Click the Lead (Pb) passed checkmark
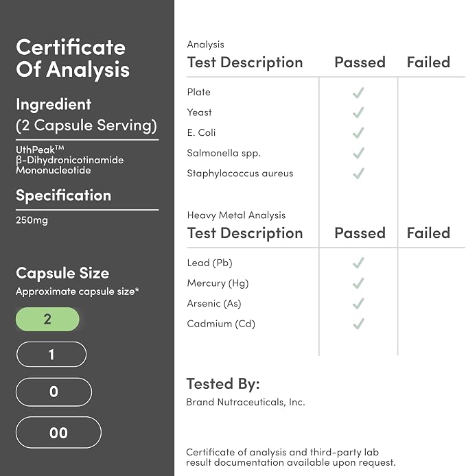The image size is (466, 476). (358, 263)
